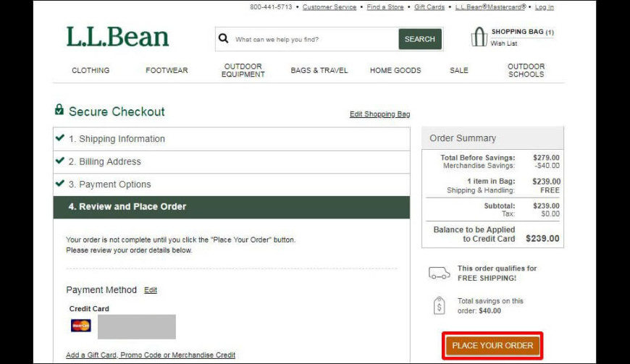Click the checkmark beside Billing Address
Viewport: 630px width, 364px height.
(x=60, y=161)
